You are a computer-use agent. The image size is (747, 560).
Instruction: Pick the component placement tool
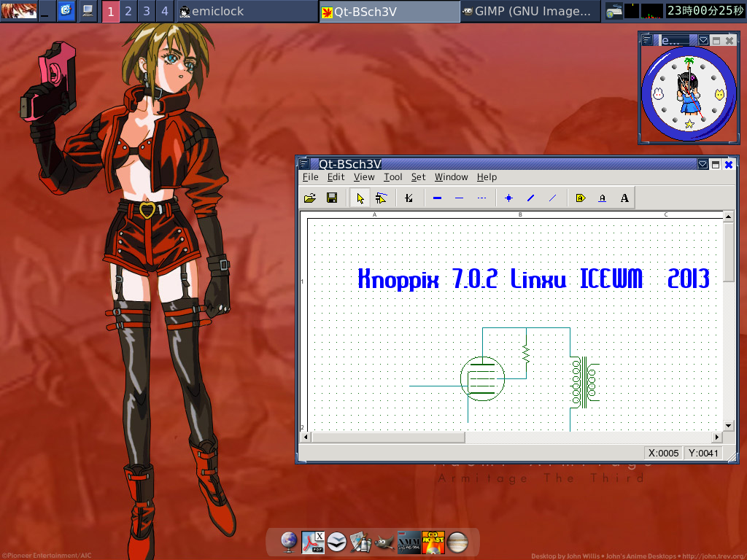point(382,197)
